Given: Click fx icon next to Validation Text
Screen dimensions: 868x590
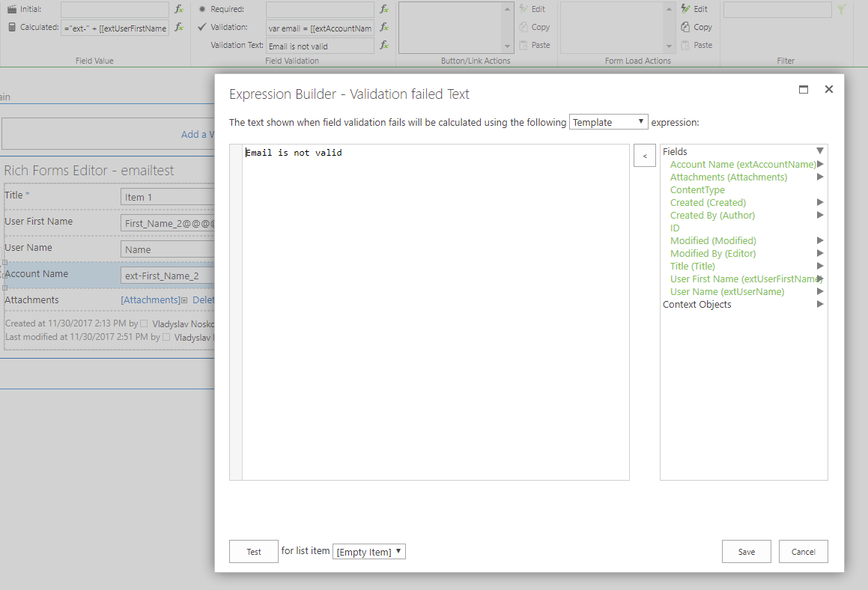Looking at the screenshot, I should (384, 46).
